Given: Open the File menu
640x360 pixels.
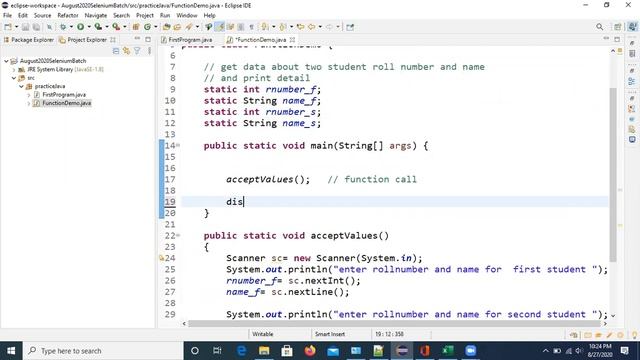Looking at the screenshot, I should click(x=7, y=16).
